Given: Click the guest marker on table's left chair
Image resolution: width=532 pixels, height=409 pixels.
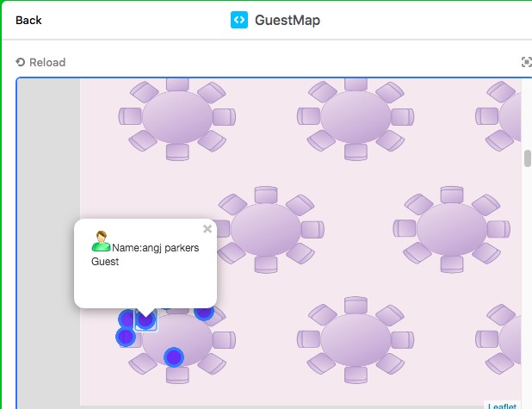Looking at the screenshot, I should click(x=126, y=337).
